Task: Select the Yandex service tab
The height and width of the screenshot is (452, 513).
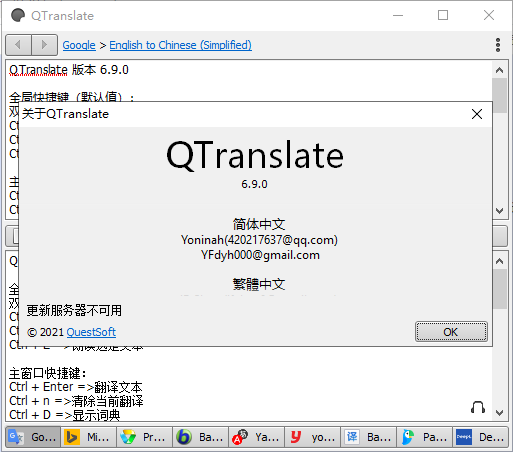Action: [256, 437]
